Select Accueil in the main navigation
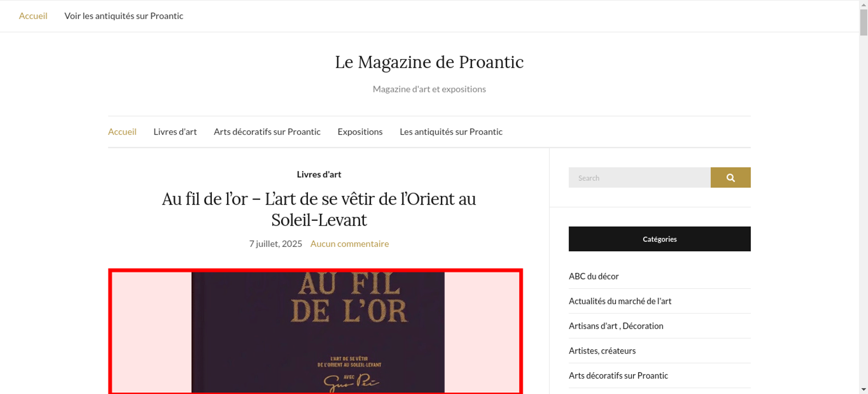This screenshot has height=394, width=868. (122, 131)
